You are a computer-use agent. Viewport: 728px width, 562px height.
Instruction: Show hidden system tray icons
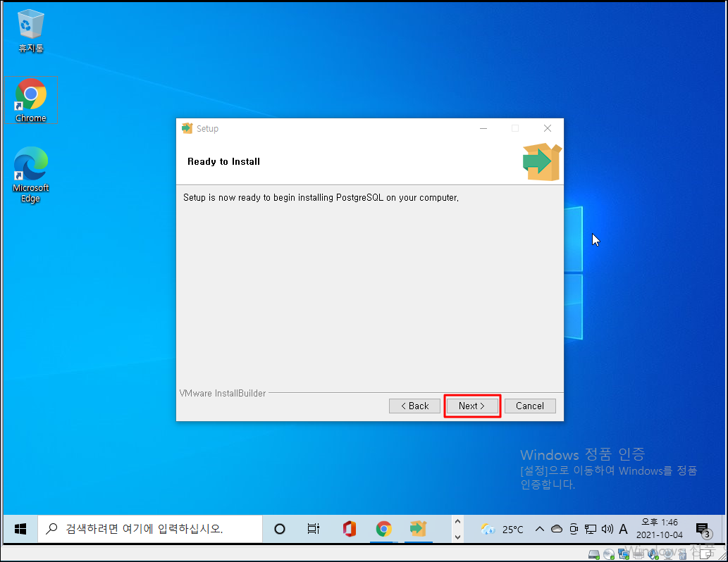(540, 529)
